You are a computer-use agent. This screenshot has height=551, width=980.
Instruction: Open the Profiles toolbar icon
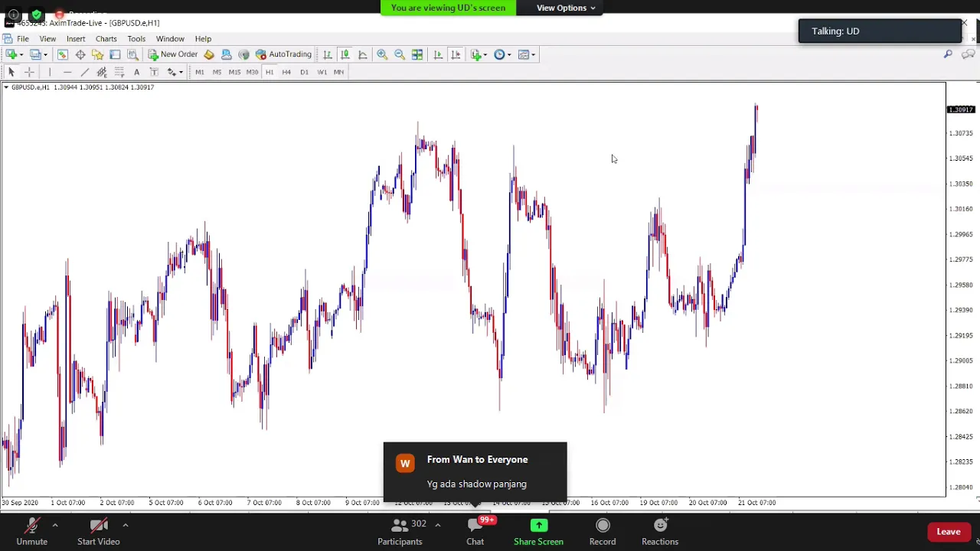38,54
